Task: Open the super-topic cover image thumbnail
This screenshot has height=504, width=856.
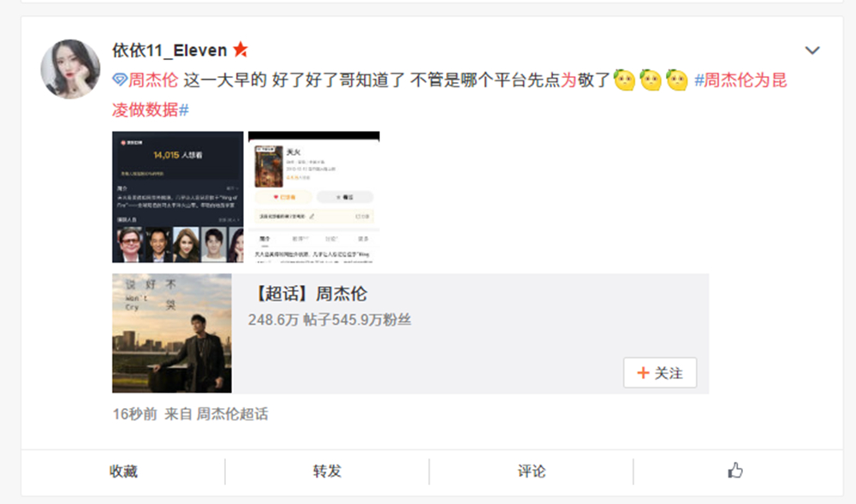Action: (x=172, y=333)
